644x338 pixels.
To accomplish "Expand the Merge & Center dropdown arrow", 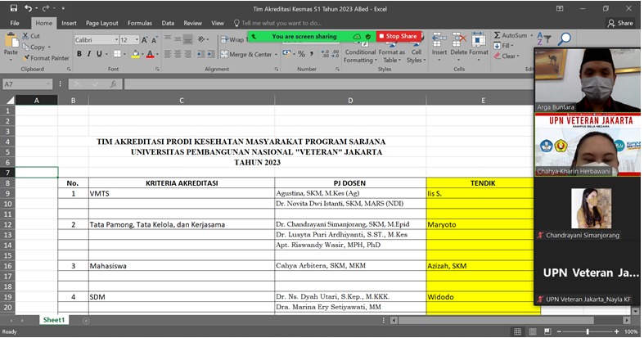I will click(x=276, y=55).
